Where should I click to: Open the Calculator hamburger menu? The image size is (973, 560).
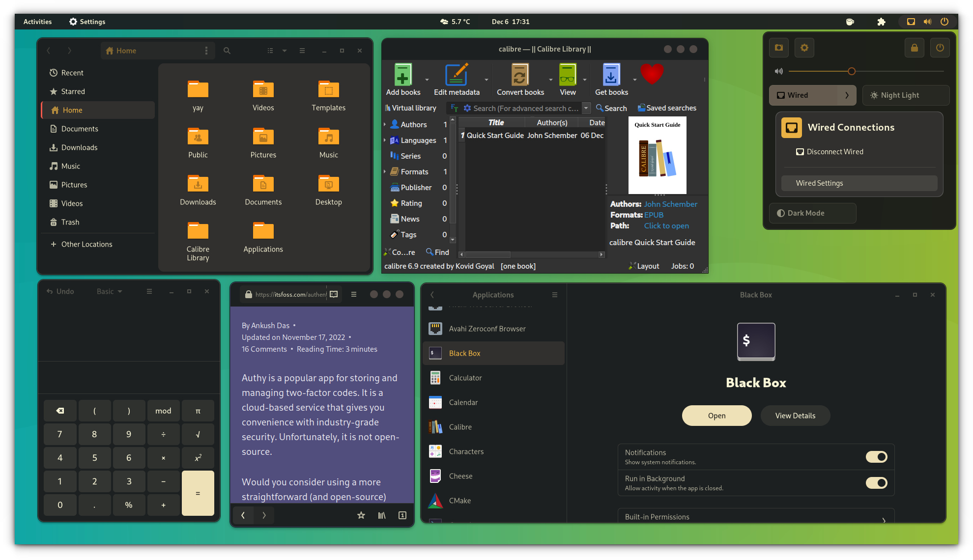coord(149,291)
